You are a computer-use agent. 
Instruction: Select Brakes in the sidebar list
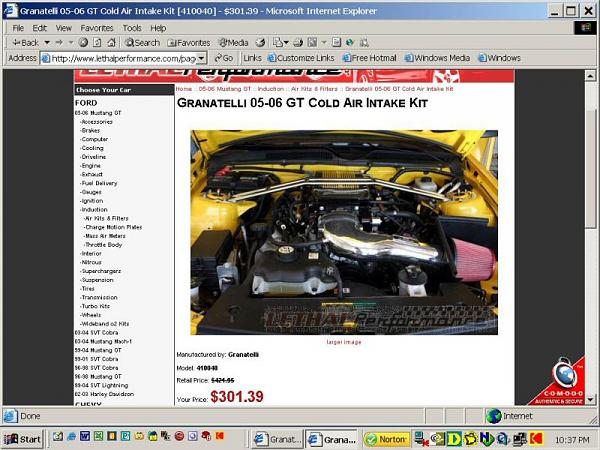point(90,130)
